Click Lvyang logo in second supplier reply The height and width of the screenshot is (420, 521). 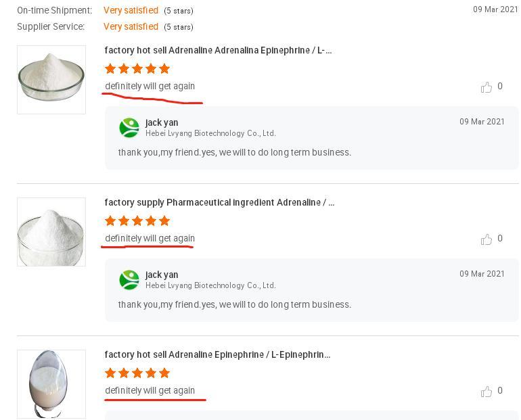point(129,280)
